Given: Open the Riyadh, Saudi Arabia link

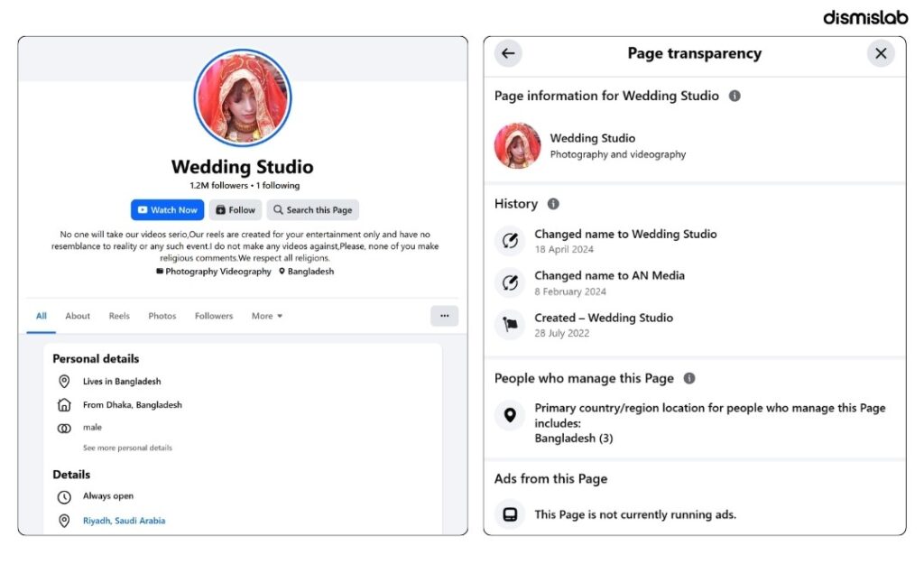Looking at the screenshot, I should point(124,521).
